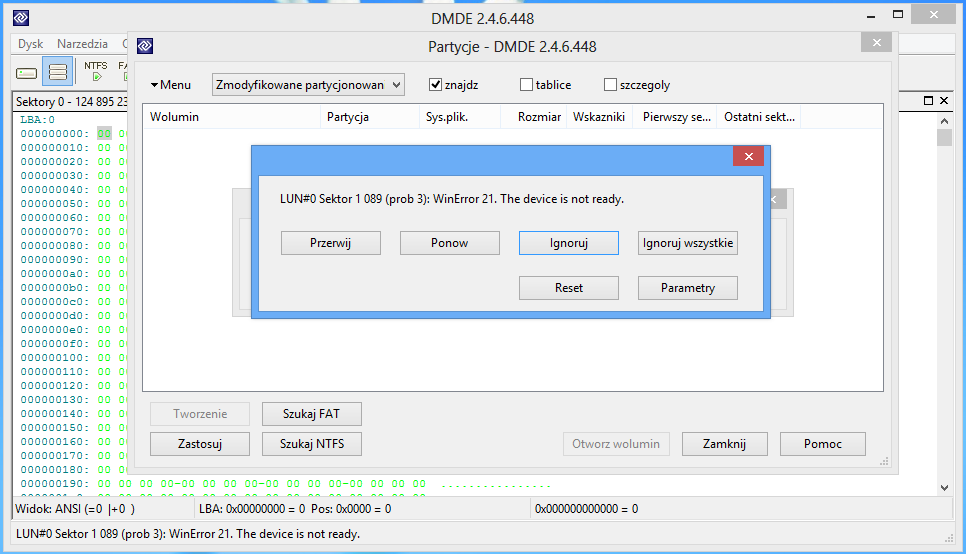
Task: Click Szukaj FAT button
Action: 312,414
